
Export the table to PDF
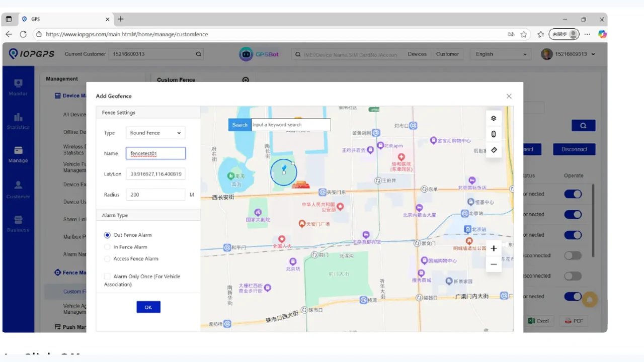574,321
